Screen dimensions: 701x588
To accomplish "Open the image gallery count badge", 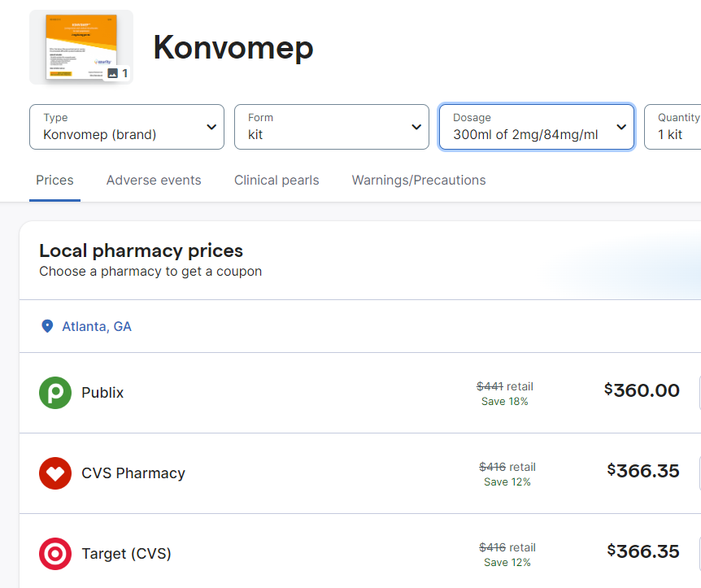I will click(118, 73).
